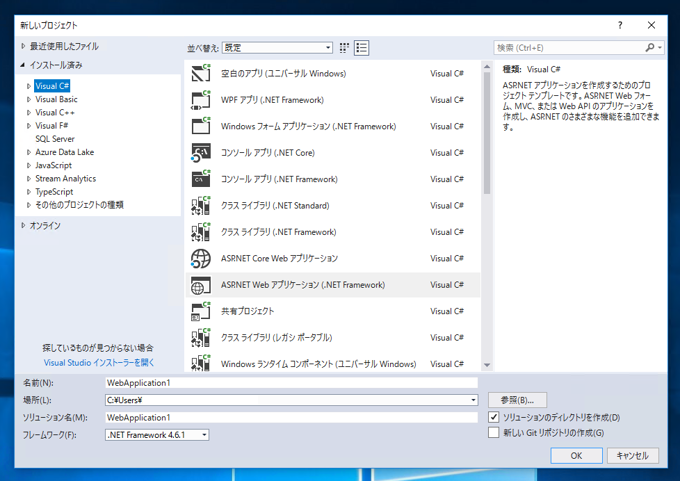This screenshot has width=680, height=481.
Task: Toggle the create solution directory checkbox
Action: click(x=494, y=417)
